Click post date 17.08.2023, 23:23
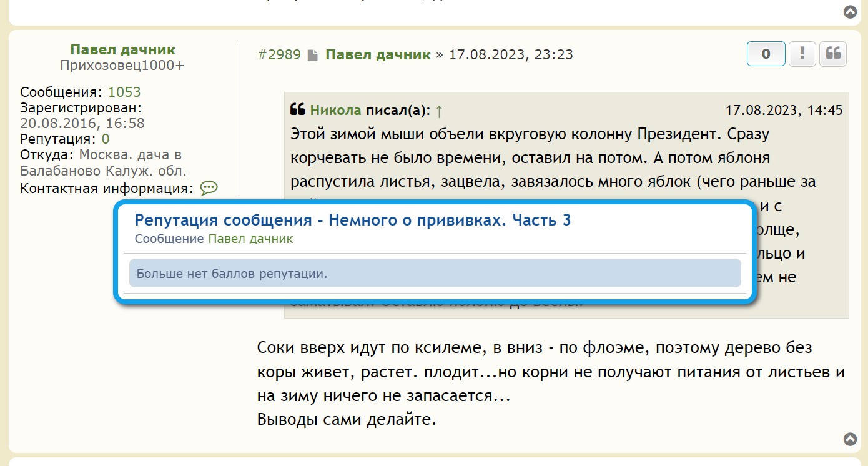The height and width of the screenshot is (466, 868). [511, 55]
